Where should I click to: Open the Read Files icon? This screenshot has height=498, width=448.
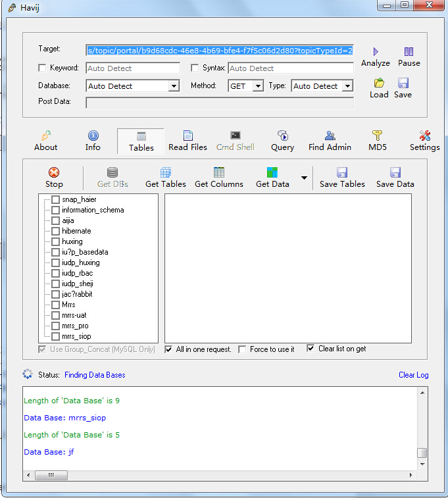[x=188, y=136]
